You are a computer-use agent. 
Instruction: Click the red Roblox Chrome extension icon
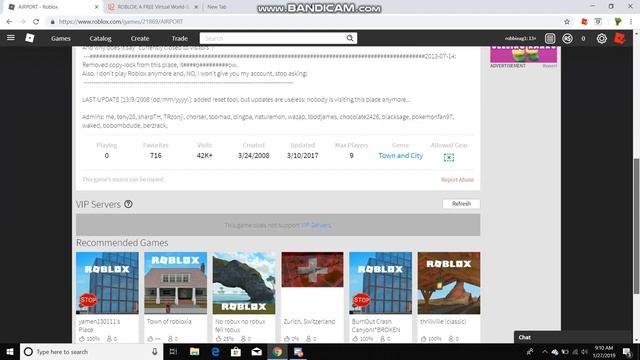click(584, 22)
